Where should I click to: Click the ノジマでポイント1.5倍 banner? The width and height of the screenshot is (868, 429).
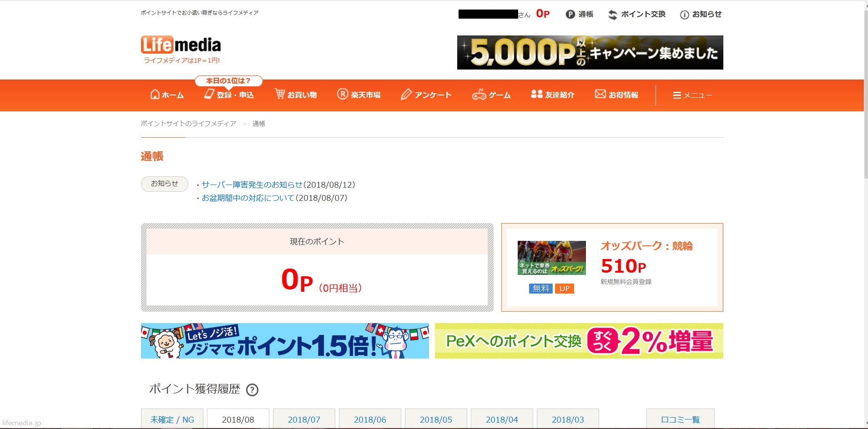tap(285, 341)
